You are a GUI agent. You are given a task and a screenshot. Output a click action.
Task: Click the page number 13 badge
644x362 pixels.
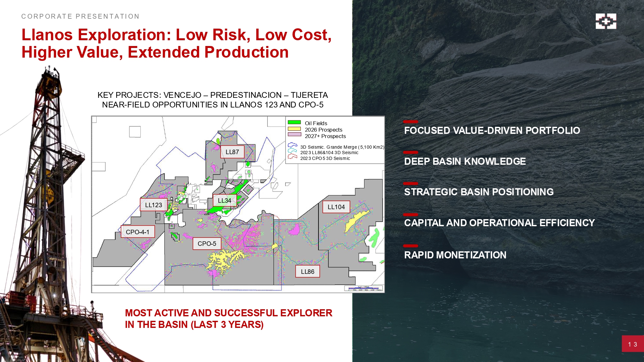click(632, 344)
